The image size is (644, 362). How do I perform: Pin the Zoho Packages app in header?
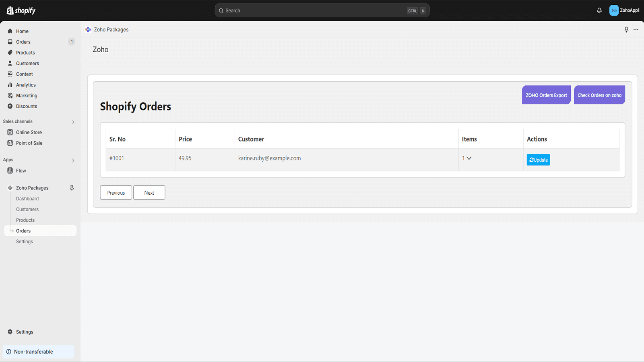[626, 30]
